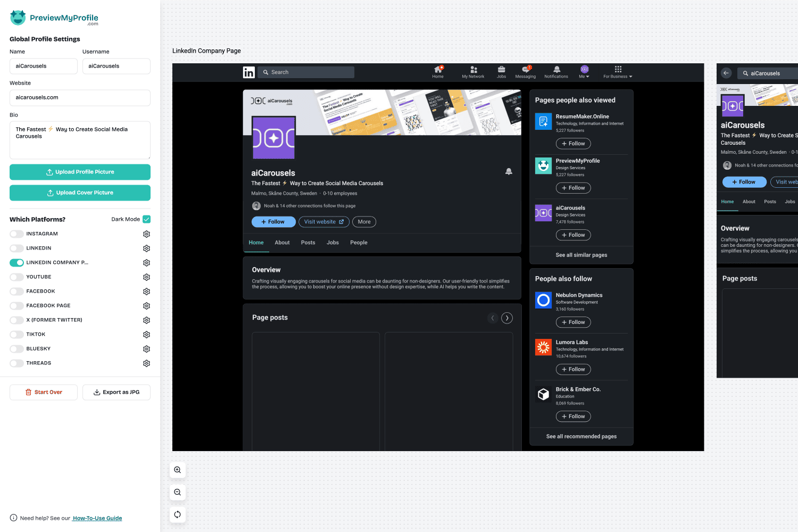The width and height of the screenshot is (798, 532).
Task: Select the About tab on company page
Action: pyautogui.click(x=282, y=243)
